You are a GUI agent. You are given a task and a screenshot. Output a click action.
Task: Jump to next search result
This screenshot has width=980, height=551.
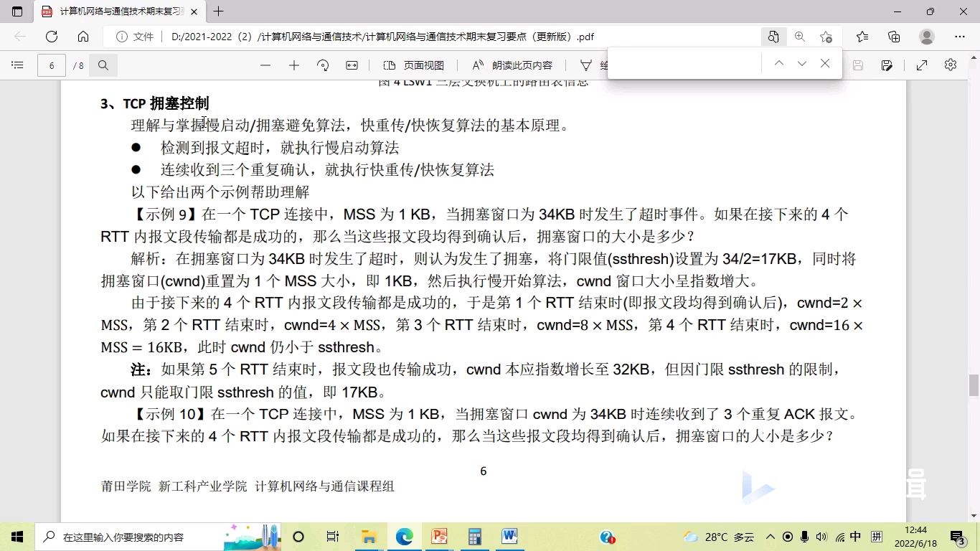802,64
